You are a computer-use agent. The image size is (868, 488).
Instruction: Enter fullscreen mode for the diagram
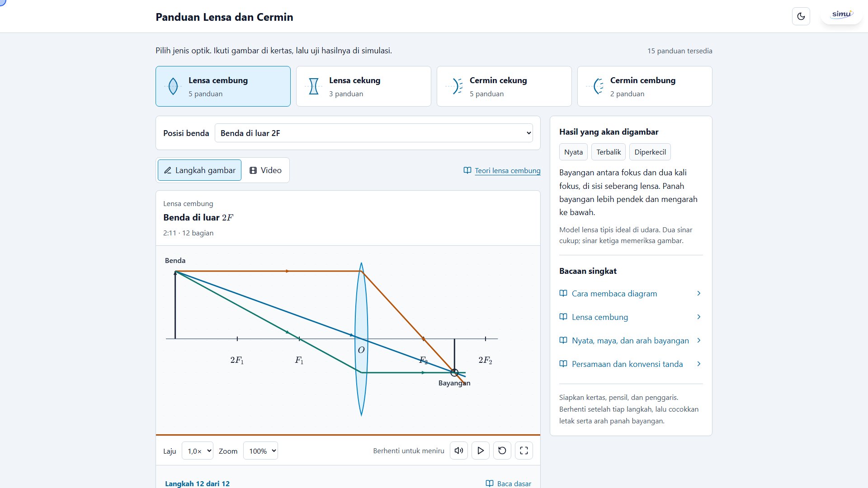(524, 450)
